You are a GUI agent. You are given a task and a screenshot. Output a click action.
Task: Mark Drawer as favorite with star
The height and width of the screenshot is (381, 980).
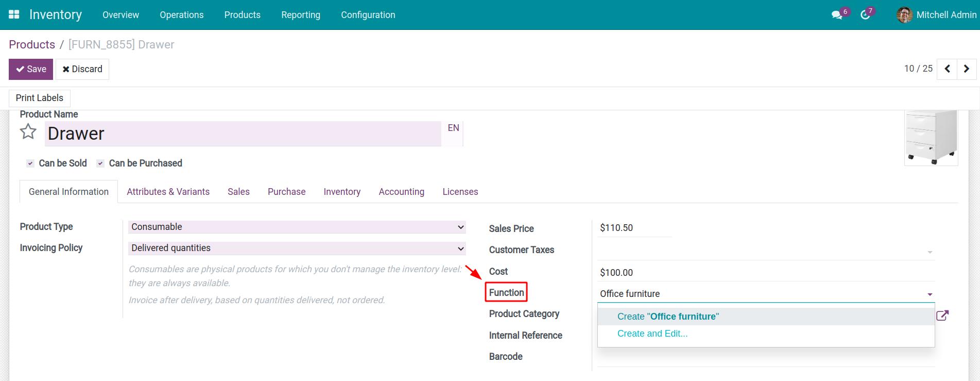[x=28, y=132]
